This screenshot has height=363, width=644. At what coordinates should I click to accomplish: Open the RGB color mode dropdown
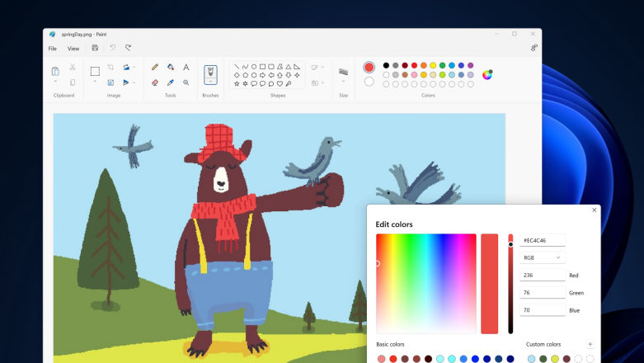tap(542, 257)
